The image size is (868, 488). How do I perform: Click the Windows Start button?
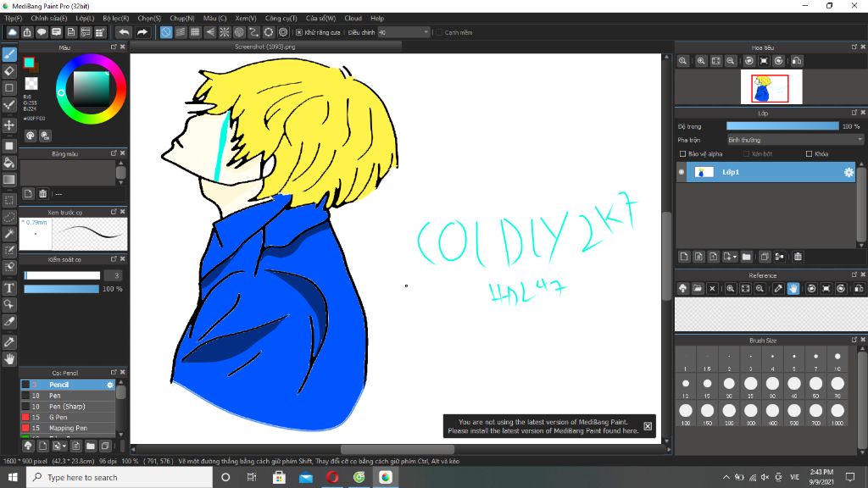(x=13, y=477)
